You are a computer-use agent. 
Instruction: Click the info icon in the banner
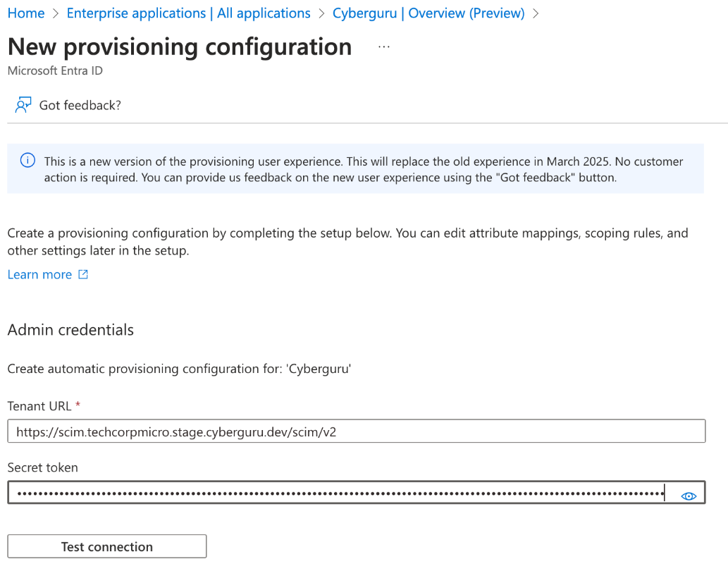click(x=27, y=161)
